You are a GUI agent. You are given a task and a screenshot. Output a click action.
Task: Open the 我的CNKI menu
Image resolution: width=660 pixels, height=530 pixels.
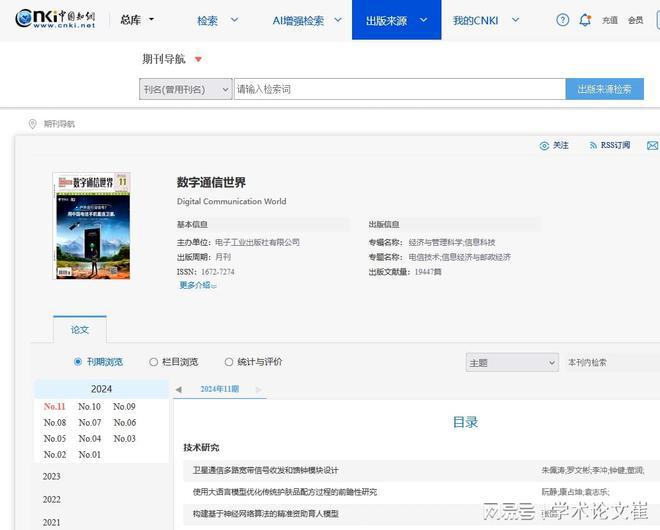[x=475, y=20]
